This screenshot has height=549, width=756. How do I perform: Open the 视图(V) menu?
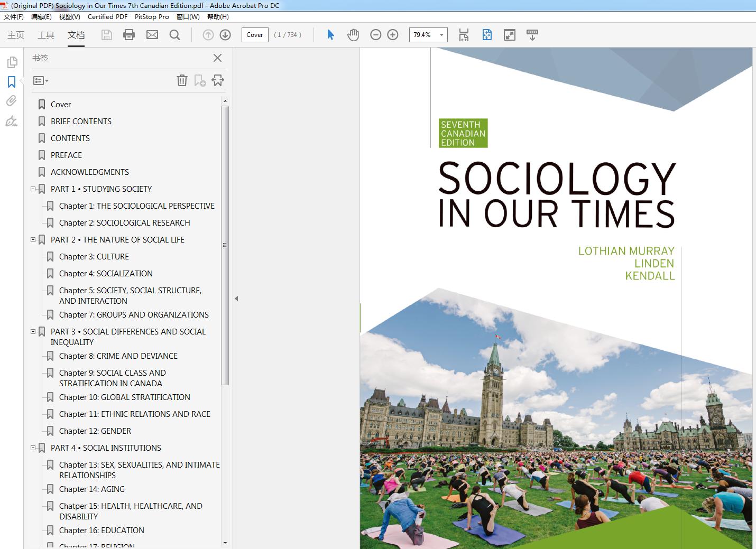click(x=70, y=17)
